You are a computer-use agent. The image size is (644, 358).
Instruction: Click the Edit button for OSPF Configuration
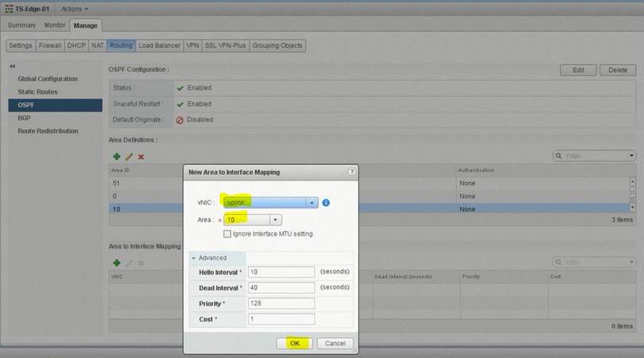pos(578,70)
